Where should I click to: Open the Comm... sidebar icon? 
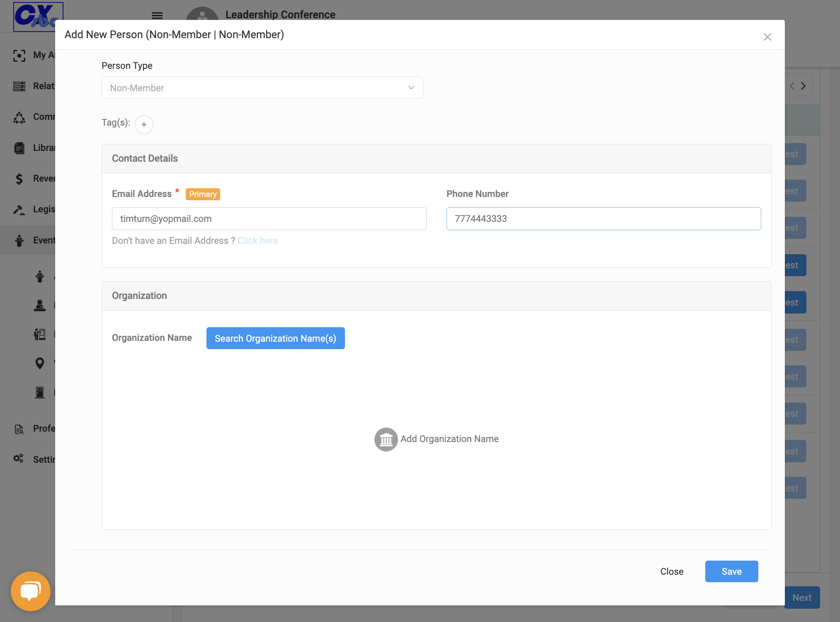click(x=19, y=117)
